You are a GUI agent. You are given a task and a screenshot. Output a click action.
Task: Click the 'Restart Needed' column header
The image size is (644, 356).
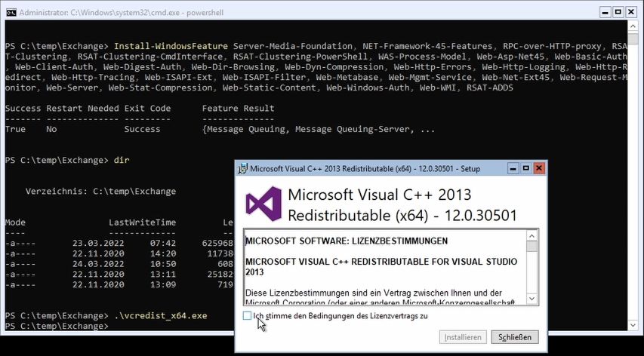pyautogui.click(x=82, y=109)
